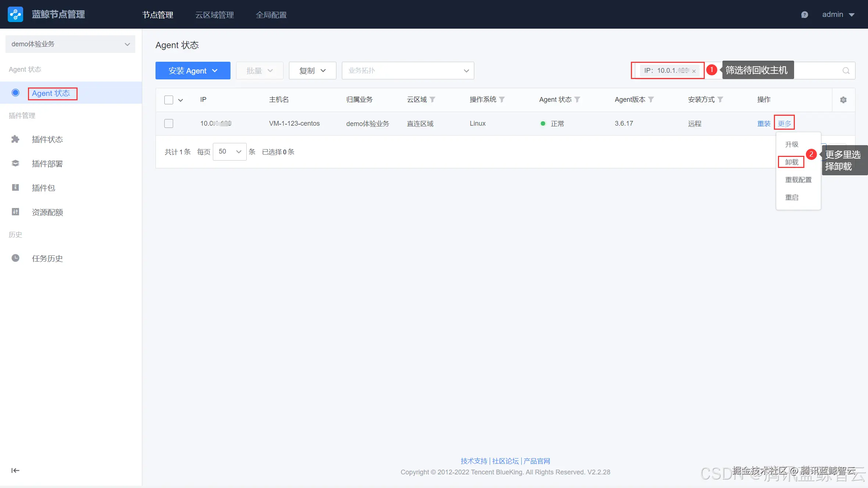
Task: Switch to 云区域管理 top tab
Action: coord(214,15)
